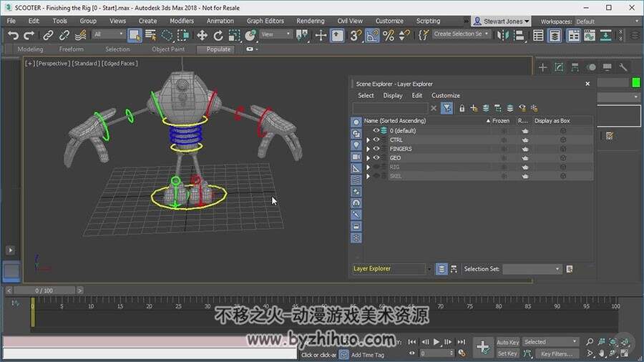Click the Lock Cell Editing padlock icon
The image size is (644, 362).
(462, 108)
